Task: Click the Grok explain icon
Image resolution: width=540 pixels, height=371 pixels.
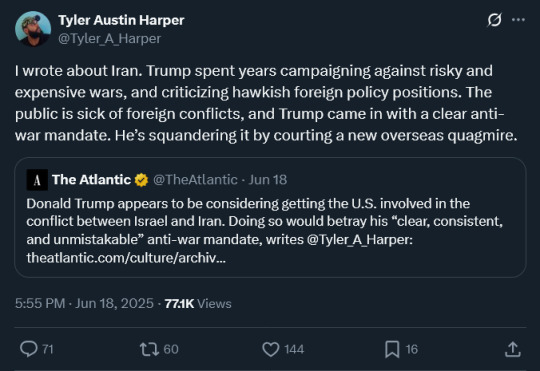Action: pyautogui.click(x=494, y=20)
